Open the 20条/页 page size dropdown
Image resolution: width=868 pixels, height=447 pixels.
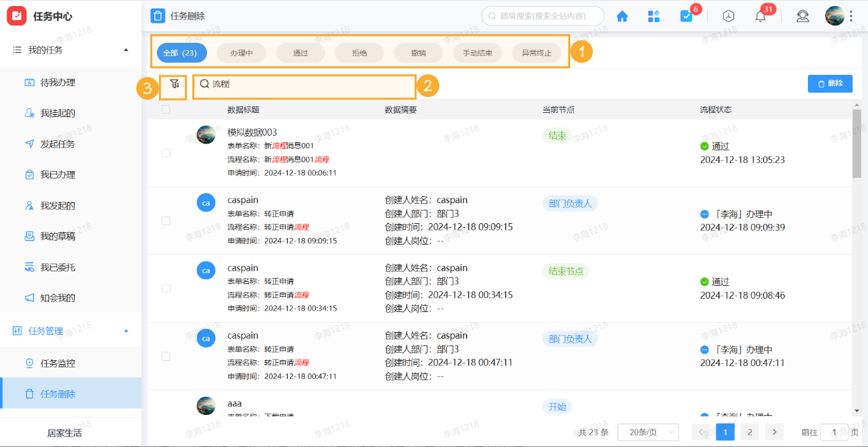pos(646,432)
